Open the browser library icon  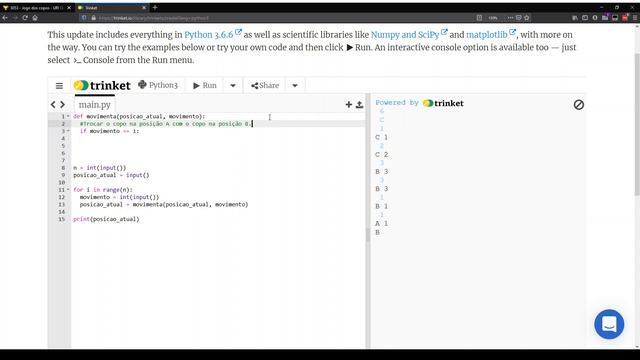coord(575,18)
